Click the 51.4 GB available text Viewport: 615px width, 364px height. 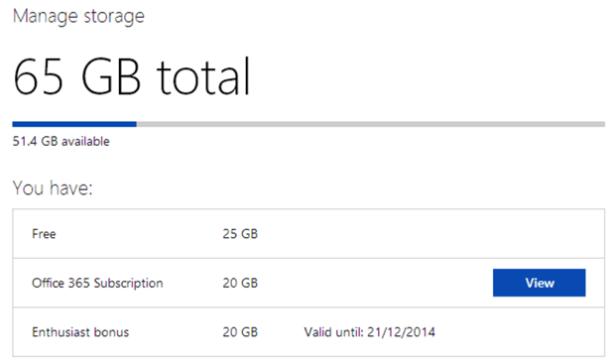pyautogui.click(x=61, y=141)
